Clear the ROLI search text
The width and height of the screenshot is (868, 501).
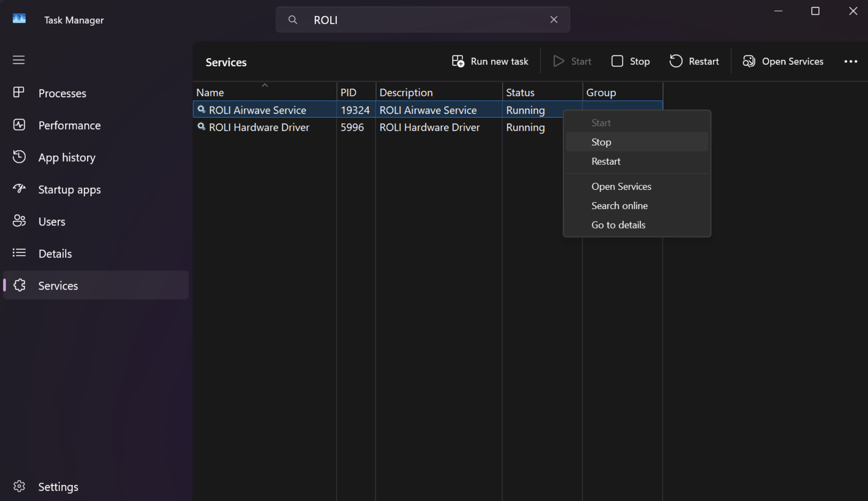(x=554, y=20)
